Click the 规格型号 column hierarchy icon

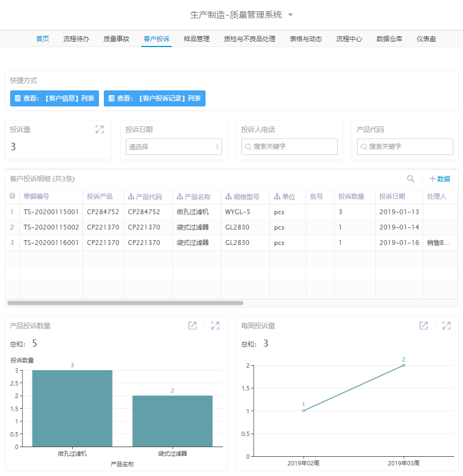point(229,197)
